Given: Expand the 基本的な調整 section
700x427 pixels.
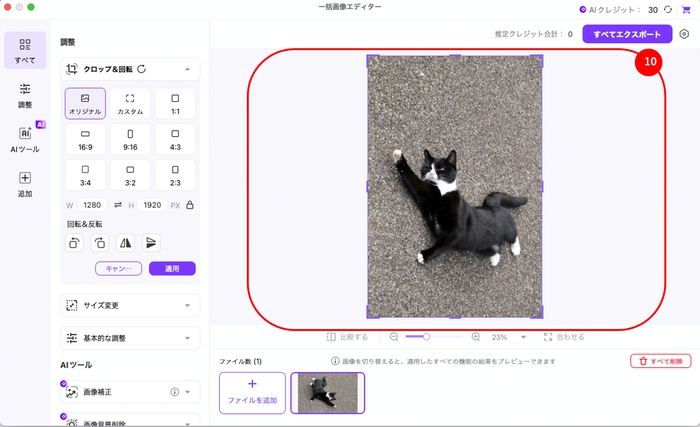Looking at the screenshot, I should click(x=130, y=338).
